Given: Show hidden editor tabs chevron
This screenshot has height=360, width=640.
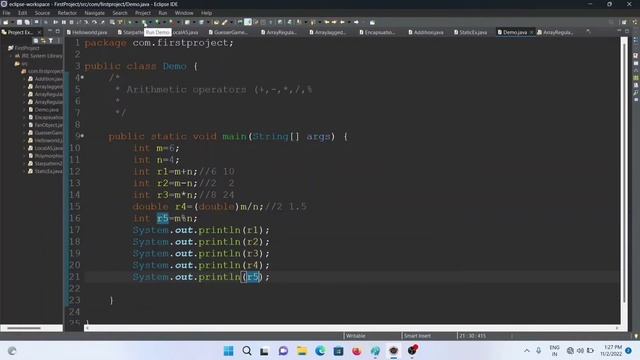Looking at the screenshot, I should point(588,31).
